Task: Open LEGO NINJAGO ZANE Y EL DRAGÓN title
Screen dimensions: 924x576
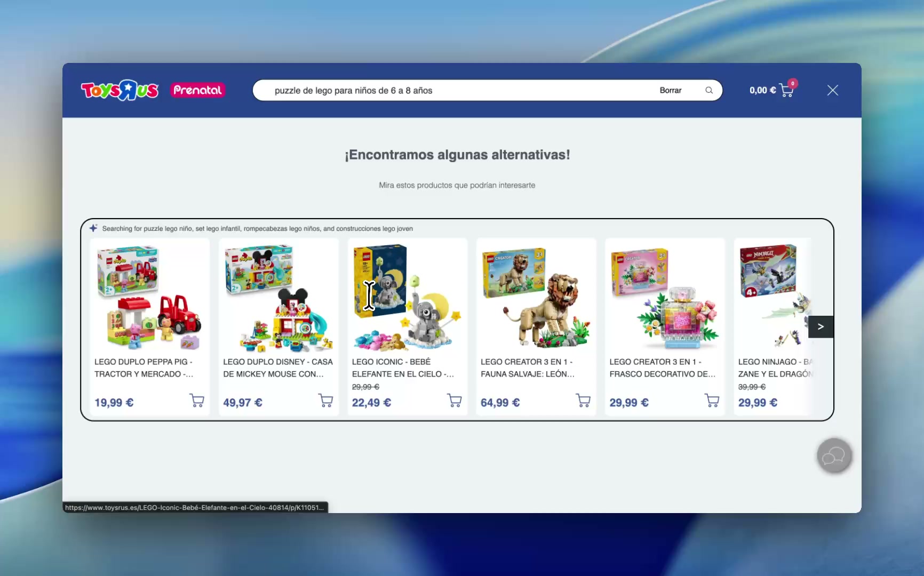Action: pyautogui.click(x=775, y=368)
